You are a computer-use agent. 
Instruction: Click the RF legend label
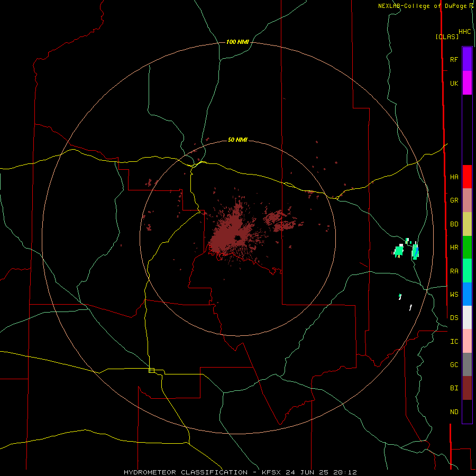(x=454, y=59)
